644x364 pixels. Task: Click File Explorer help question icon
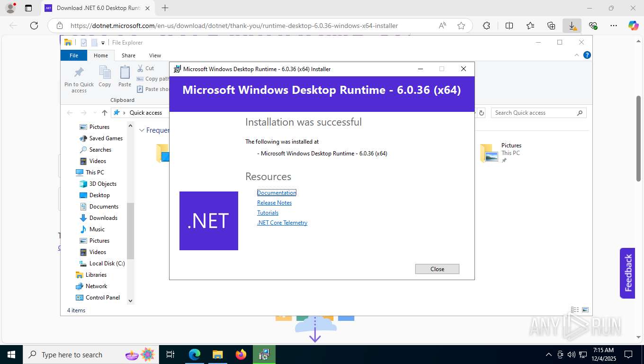(587, 55)
